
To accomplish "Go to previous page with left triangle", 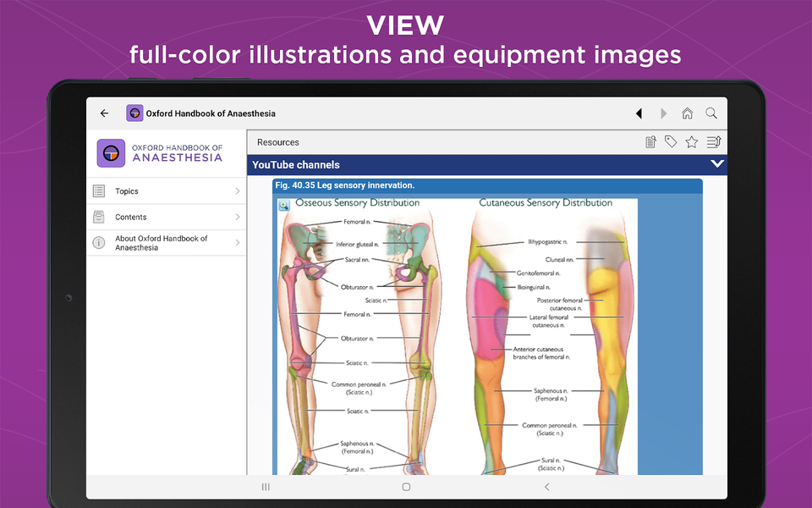I will (x=639, y=113).
